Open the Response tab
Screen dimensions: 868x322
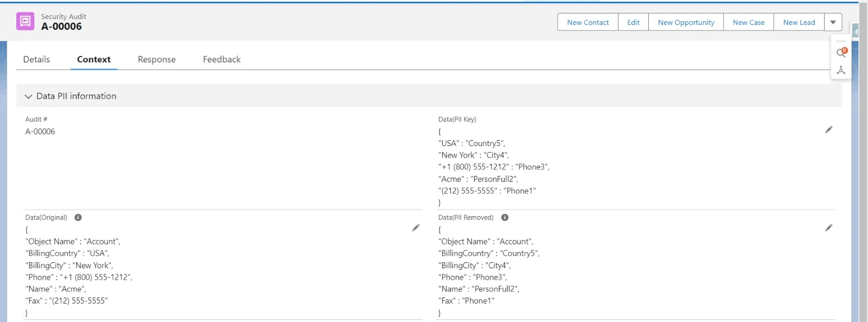[x=156, y=60]
